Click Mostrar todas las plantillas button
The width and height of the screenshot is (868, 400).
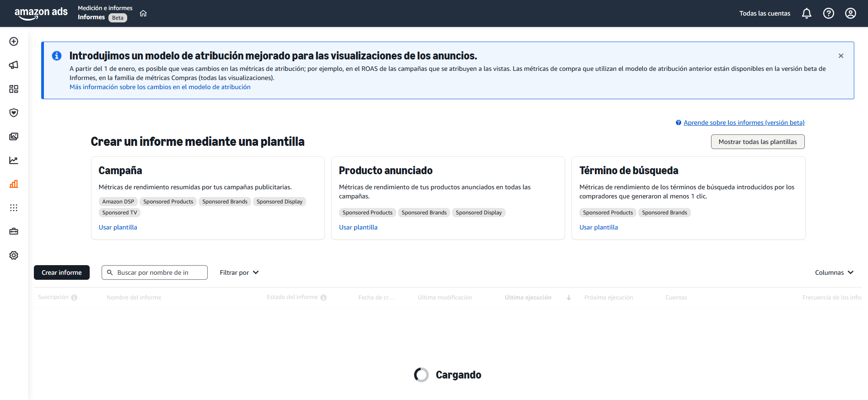coord(758,142)
